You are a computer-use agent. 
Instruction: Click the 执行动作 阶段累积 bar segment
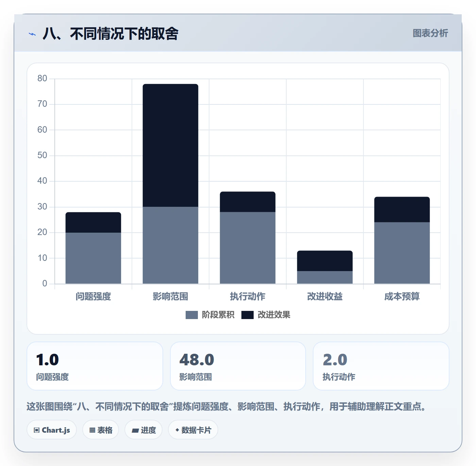(x=248, y=248)
